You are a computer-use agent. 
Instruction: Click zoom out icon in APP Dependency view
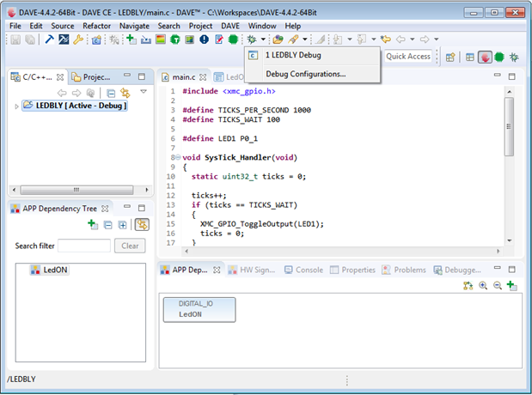(498, 286)
